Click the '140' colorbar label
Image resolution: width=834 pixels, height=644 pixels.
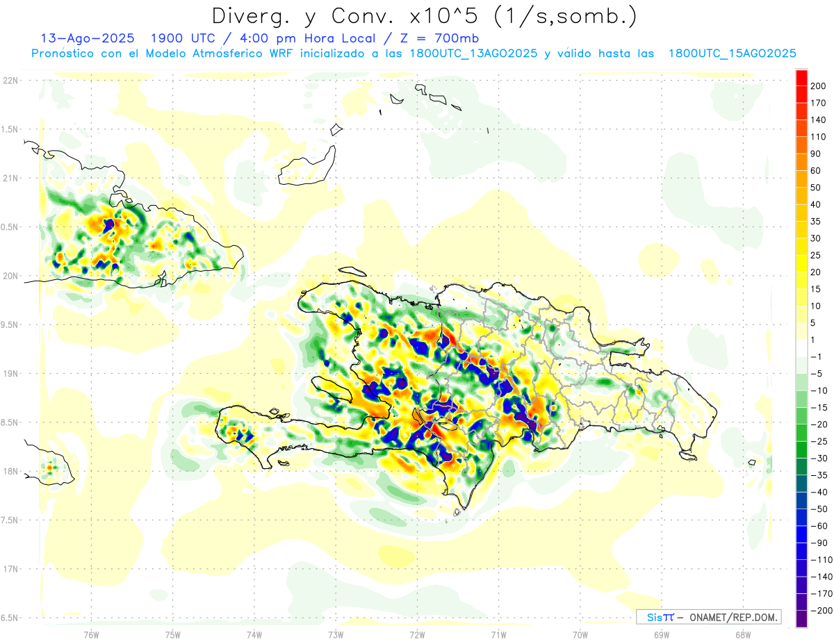(x=818, y=119)
